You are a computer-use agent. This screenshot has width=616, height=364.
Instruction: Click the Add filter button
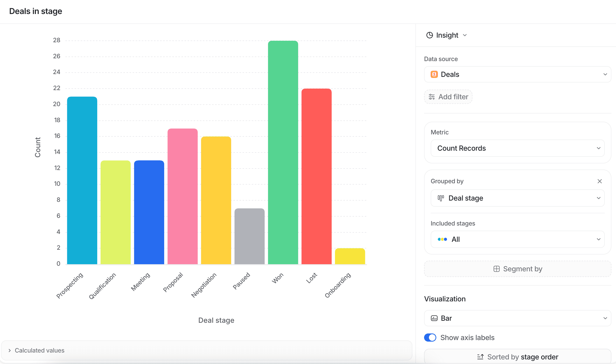449,97
